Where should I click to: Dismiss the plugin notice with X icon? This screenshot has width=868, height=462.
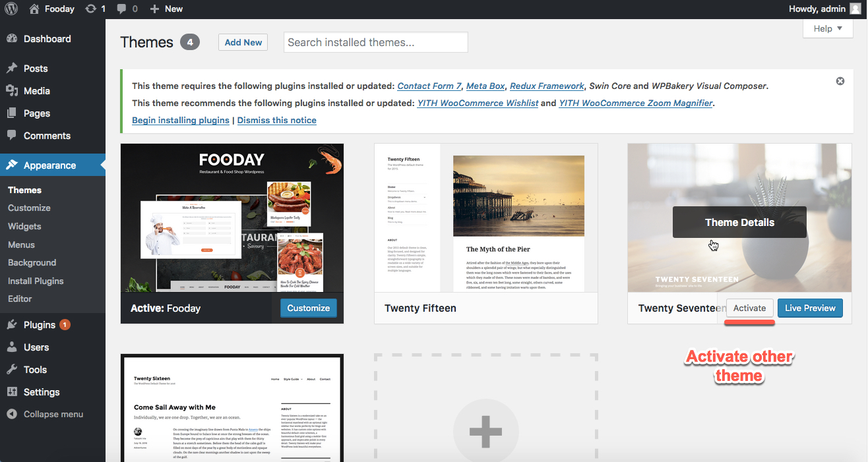coord(840,81)
